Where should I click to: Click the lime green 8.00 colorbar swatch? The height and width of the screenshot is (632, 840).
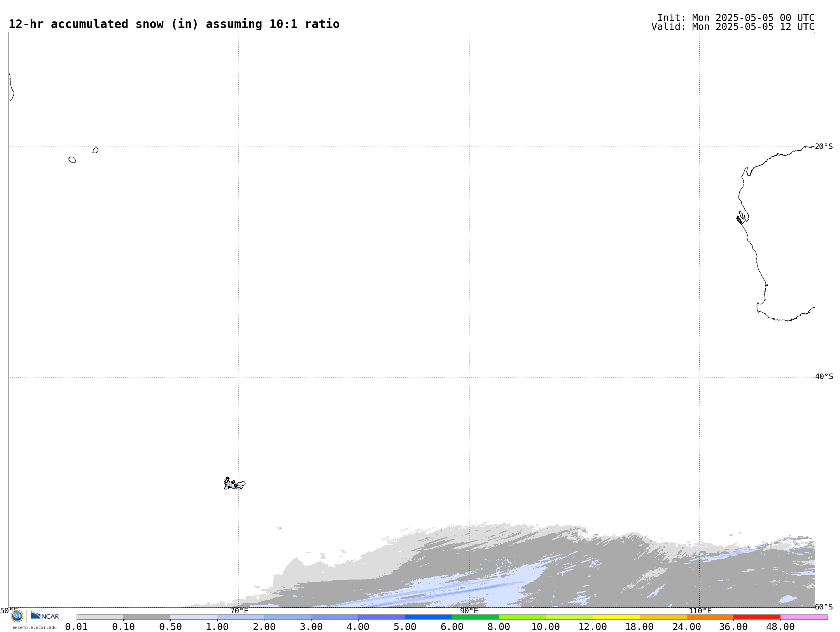(x=522, y=617)
